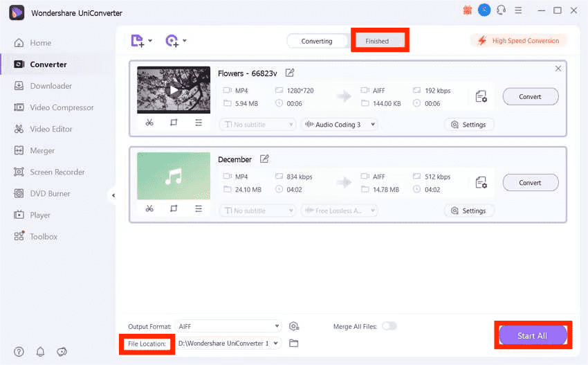This screenshot has height=365, width=588.
Task: Open output folder icon
Action: pyautogui.click(x=293, y=344)
